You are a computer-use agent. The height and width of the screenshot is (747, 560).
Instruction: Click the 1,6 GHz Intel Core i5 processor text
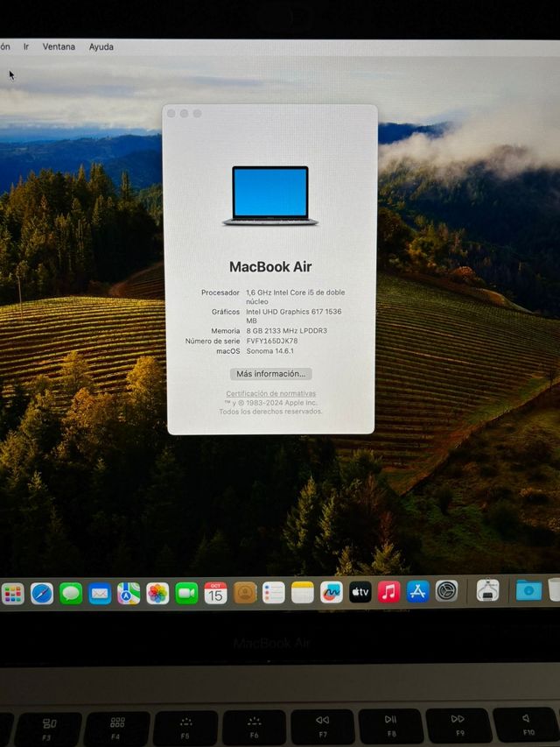295,297
